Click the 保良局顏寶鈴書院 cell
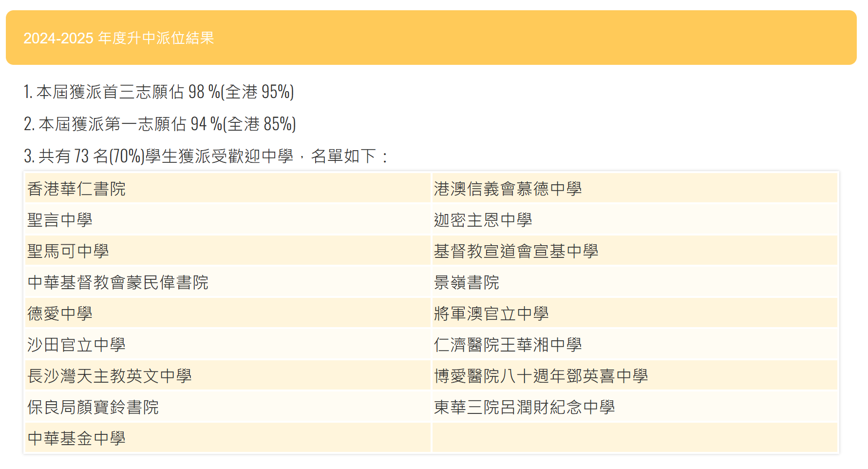 pyautogui.click(x=93, y=407)
